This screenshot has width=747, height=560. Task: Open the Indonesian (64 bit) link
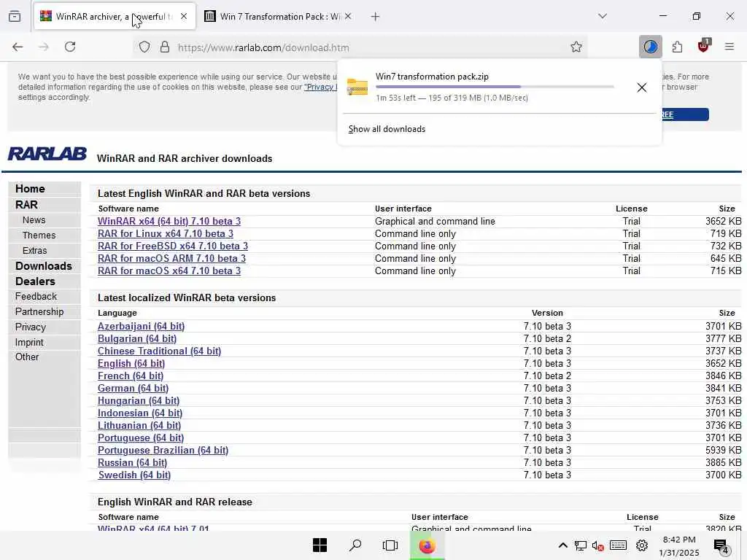pyautogui.click(x=140, y=413)
